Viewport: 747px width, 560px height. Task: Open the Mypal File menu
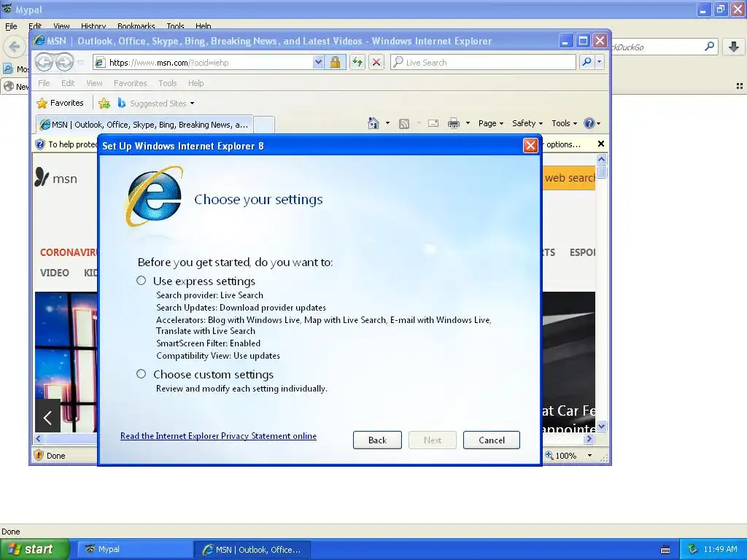(11, 26)
